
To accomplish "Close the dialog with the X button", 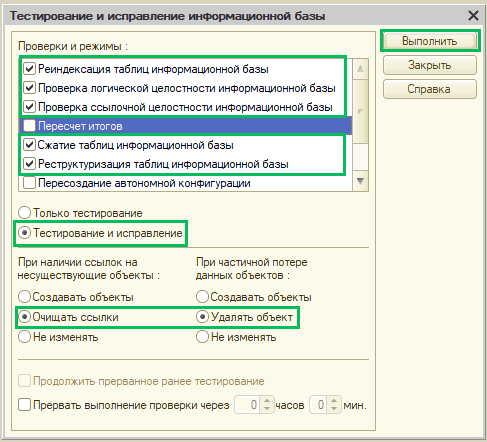I will pos(473,16).
